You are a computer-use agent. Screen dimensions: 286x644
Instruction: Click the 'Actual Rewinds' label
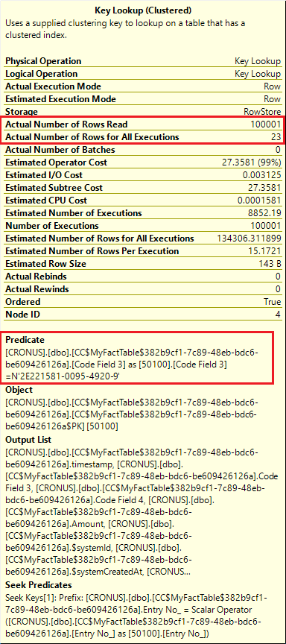coord(37,289)
